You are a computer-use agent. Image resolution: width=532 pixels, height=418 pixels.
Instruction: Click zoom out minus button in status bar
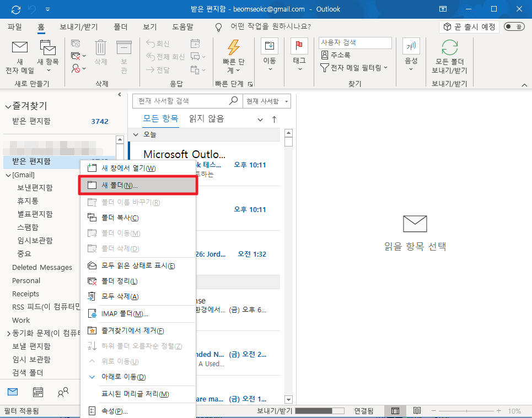point(434,411)
